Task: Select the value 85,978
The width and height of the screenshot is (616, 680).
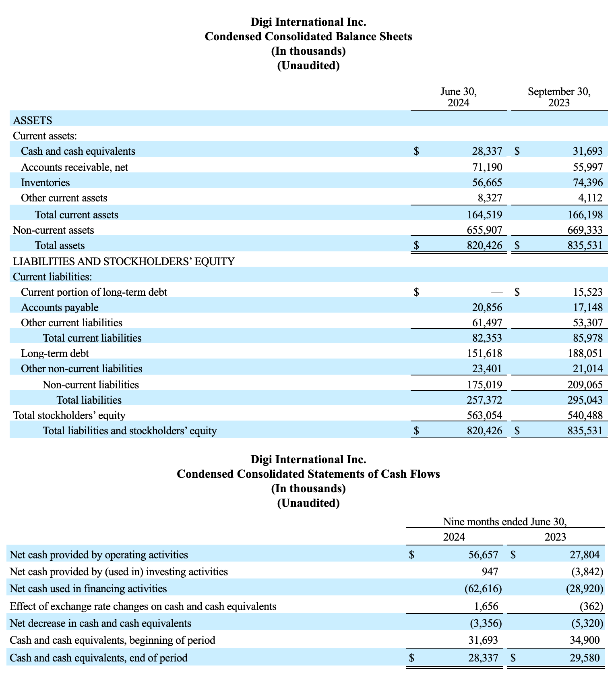Action: pyautogui.click(x=587, y=338)
